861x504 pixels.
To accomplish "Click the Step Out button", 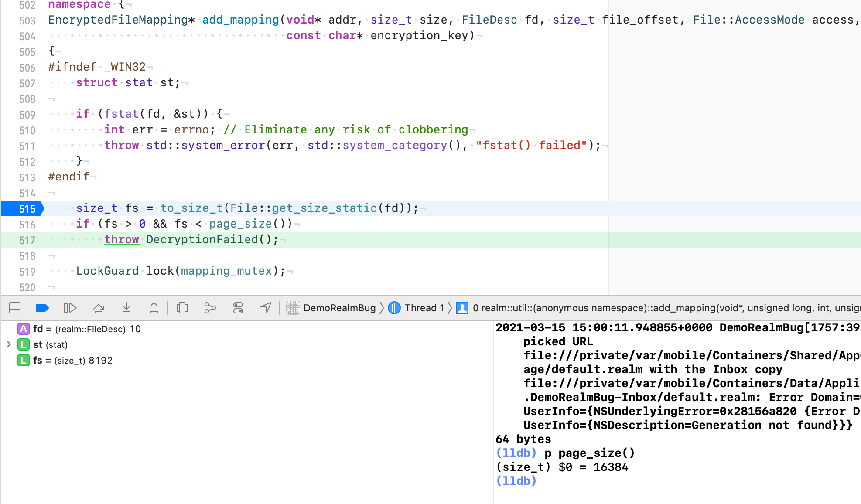I will (154, 308).
